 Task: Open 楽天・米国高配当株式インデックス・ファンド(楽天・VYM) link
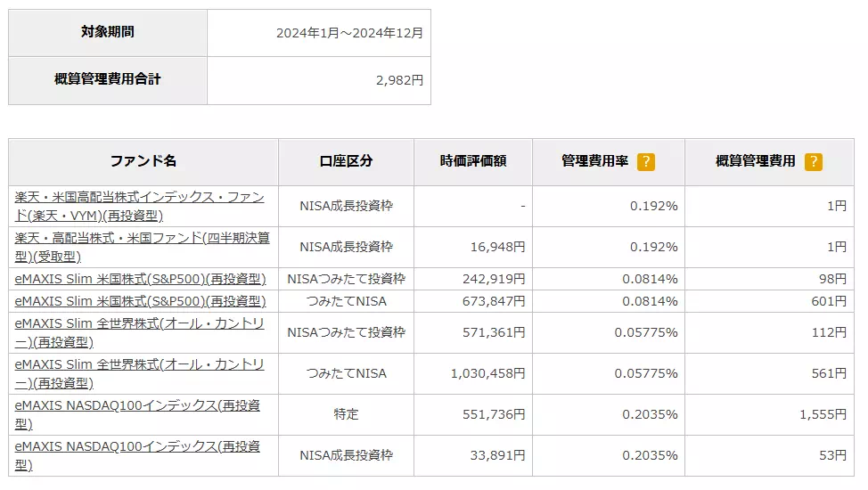pyautogui.click(x=140, y=206)
